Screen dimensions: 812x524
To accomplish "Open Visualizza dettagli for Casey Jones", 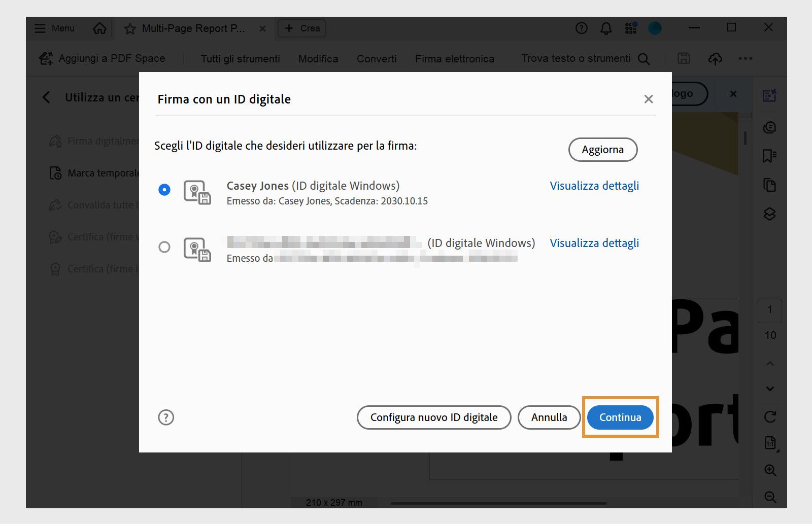I will tap(594, 186).
